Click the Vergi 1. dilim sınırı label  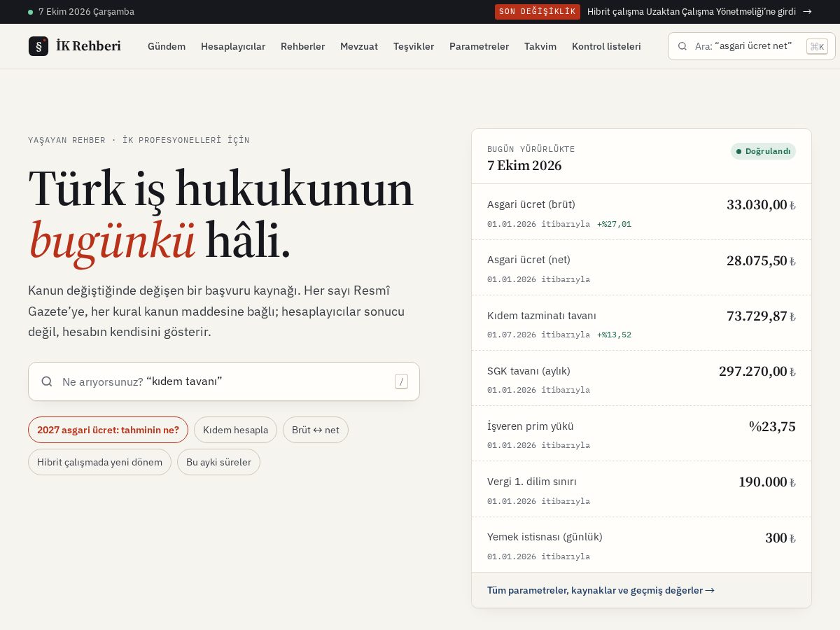(532, 482)
